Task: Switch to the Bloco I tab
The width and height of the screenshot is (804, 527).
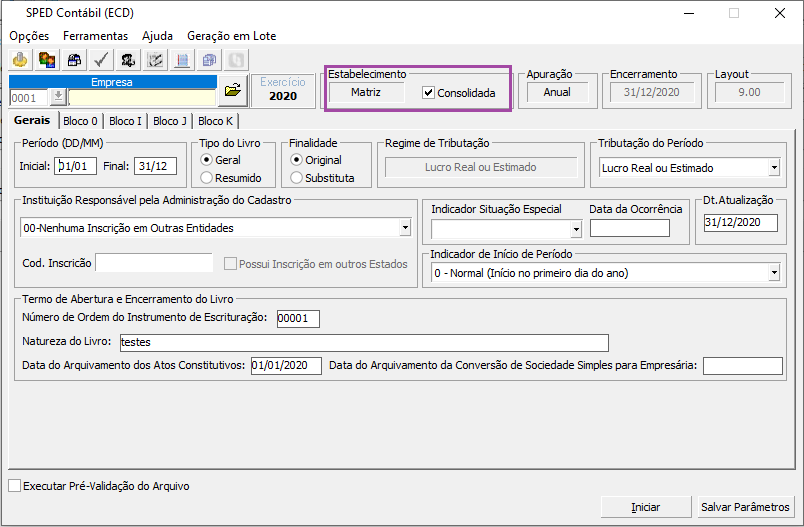Action: 125,121
